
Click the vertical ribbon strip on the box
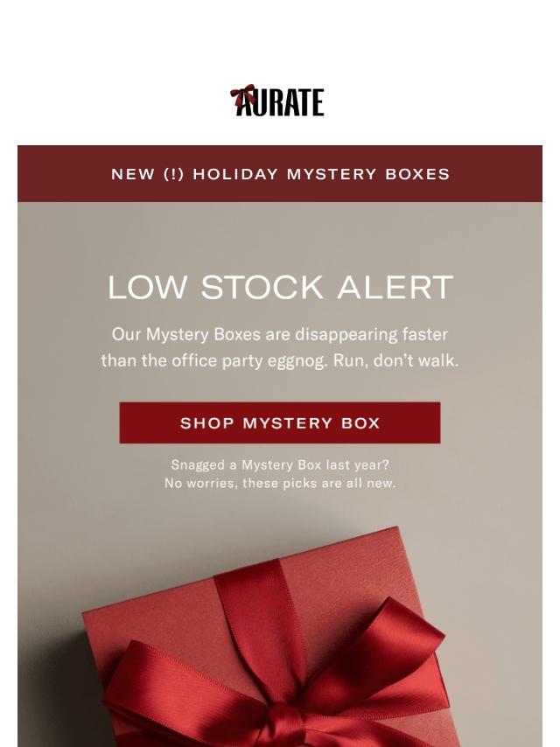coord(257,619)
